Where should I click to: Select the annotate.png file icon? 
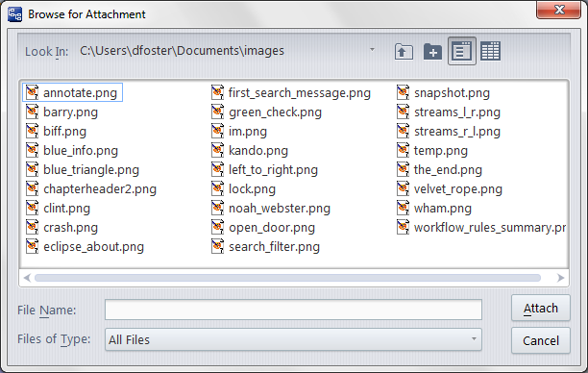(33, 92)
